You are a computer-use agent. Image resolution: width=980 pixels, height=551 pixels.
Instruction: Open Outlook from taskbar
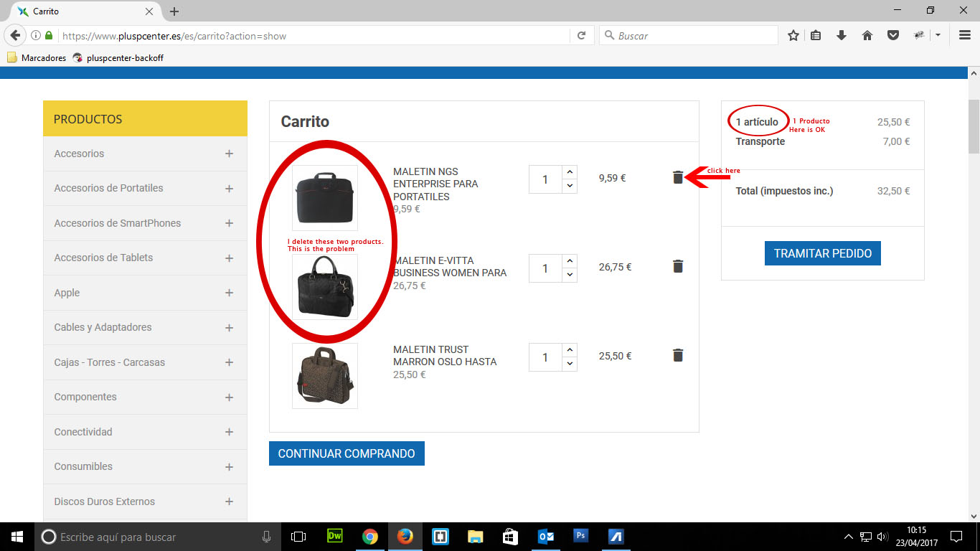[546, 537]
